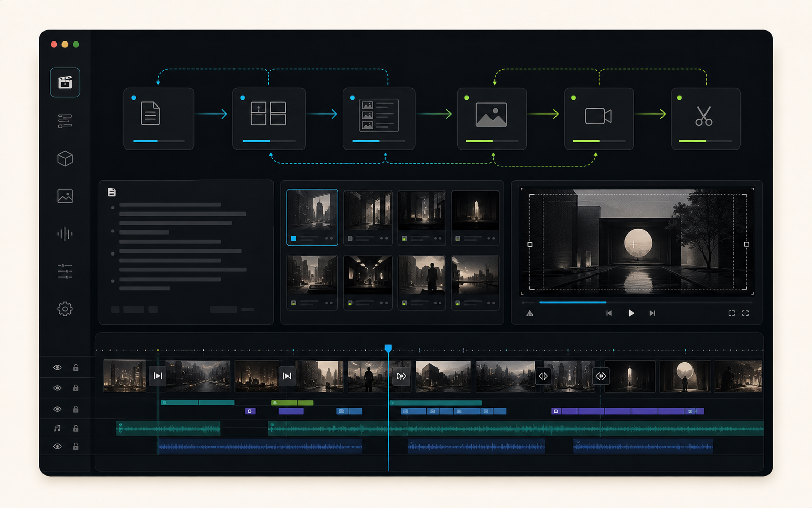This screenshot has height=508, width=812.
Task: Select the columned hall thumbnail
Action: pyautogui.click(x=368, y=217)
